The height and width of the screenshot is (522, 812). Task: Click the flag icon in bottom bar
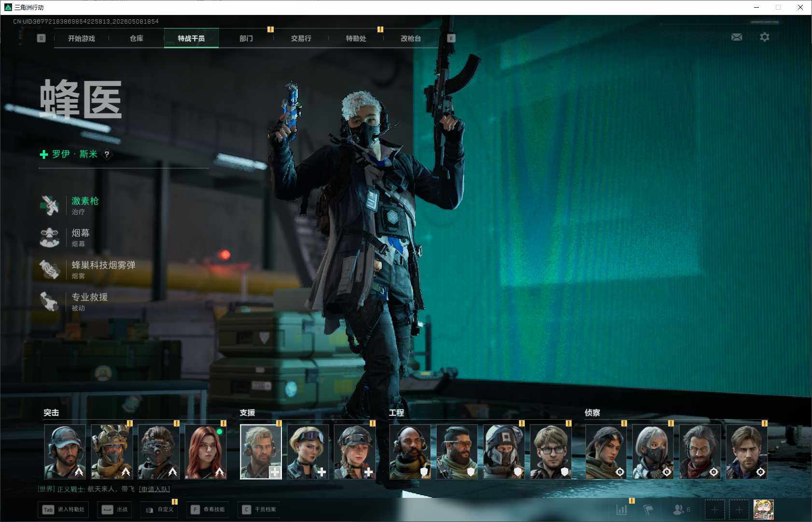pyautogui.click(x=648, y=509)
